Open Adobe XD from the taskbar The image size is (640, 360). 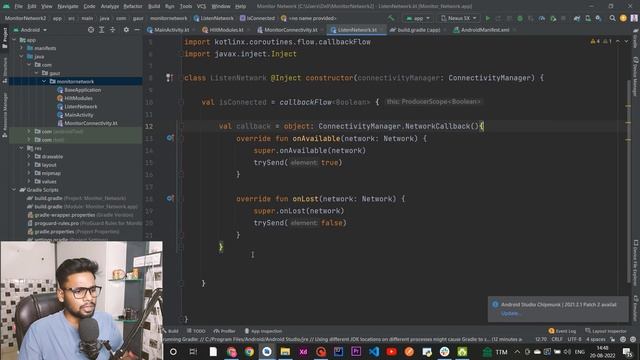[x=303, y=351]
